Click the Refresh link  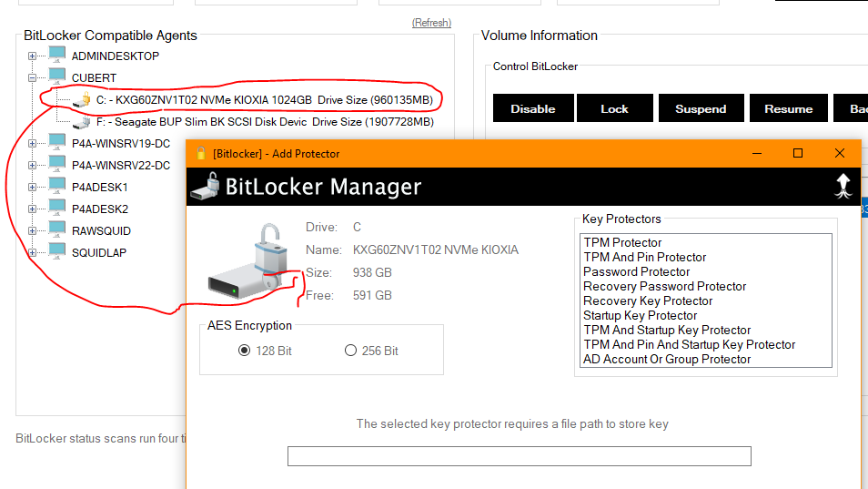click(431, 23)
